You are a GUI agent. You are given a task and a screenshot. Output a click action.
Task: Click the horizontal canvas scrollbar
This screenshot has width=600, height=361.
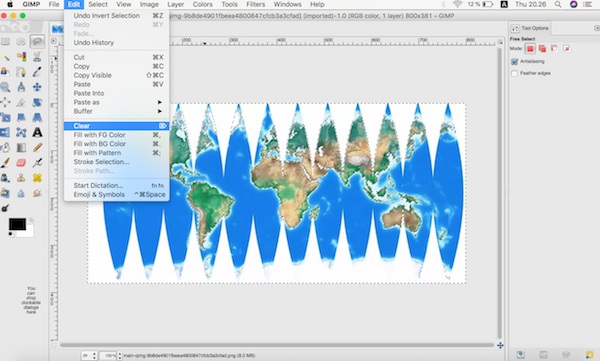click(x=277, y=345)
